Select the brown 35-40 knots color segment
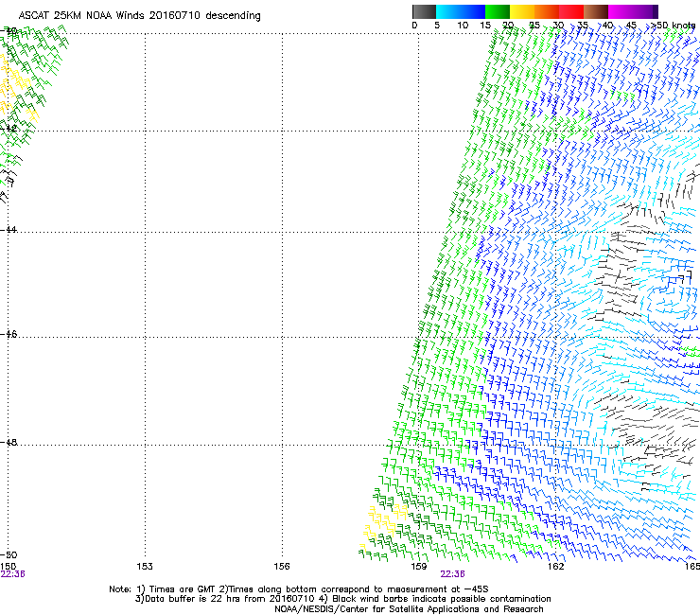The height and width of the screenshot is (615, 700). pos(596,11)
